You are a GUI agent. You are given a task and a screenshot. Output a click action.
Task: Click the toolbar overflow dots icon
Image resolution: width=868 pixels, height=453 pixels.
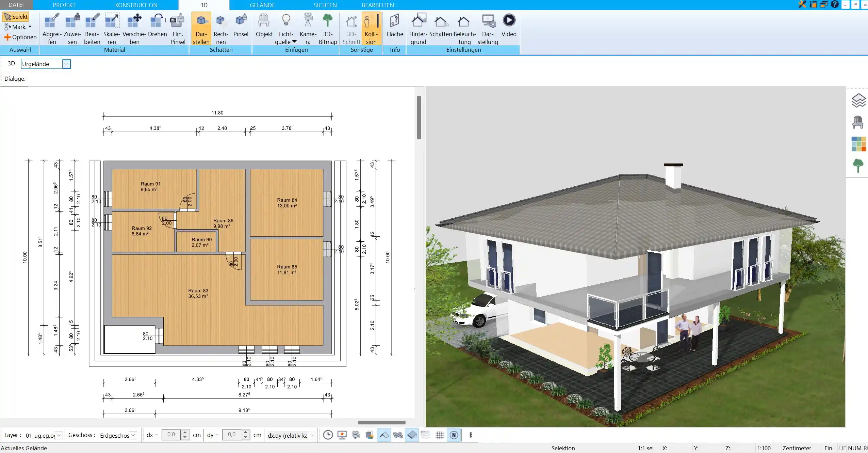(471, 435)
